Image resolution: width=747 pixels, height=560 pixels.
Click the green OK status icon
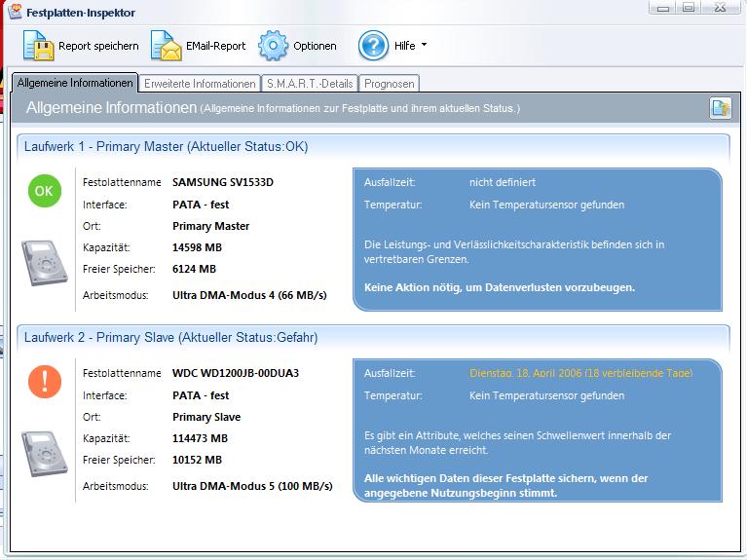click(44, 191)
